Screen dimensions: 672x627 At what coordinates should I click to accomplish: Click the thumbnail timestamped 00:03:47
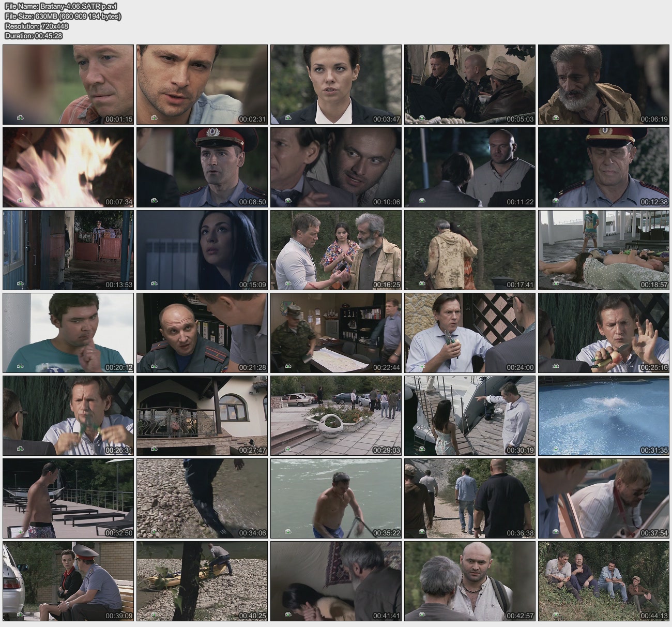click(335, 84)
